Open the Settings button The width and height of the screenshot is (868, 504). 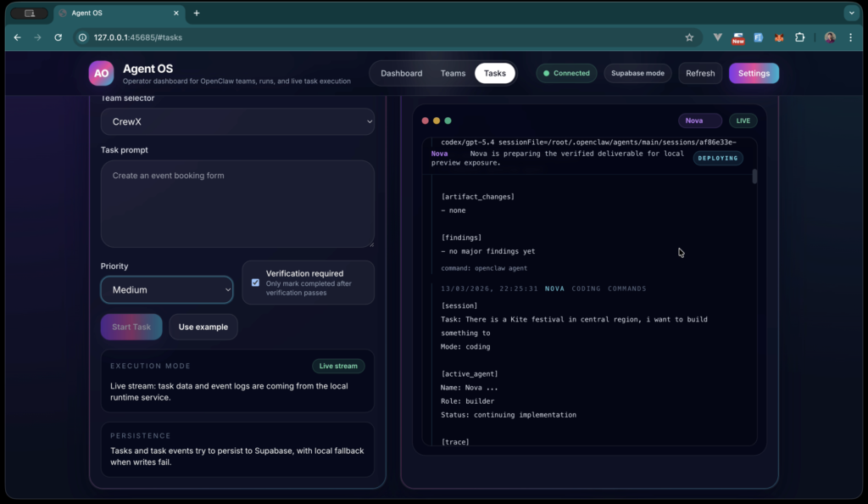(x=753, y=73)
